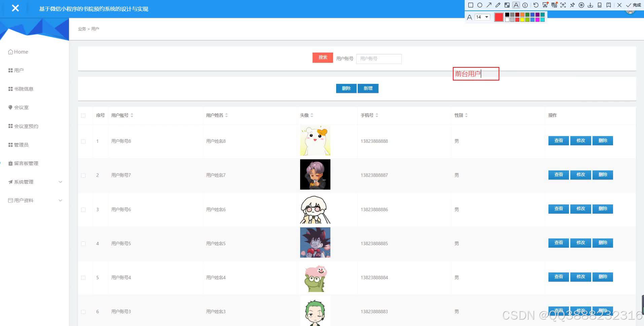Pick the arrow annotation tool
Image resolution: width=644 pixels, height=326 pixels.
click(489, 5)
